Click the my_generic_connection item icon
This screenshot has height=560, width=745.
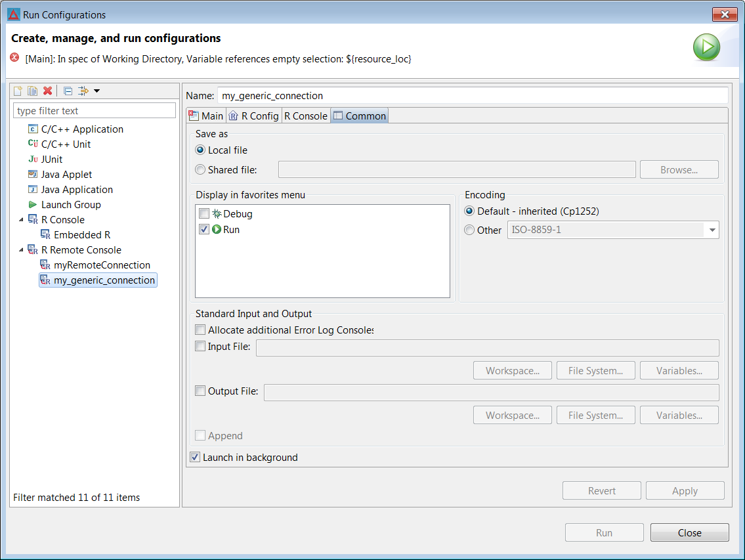[x=45, y=280]
